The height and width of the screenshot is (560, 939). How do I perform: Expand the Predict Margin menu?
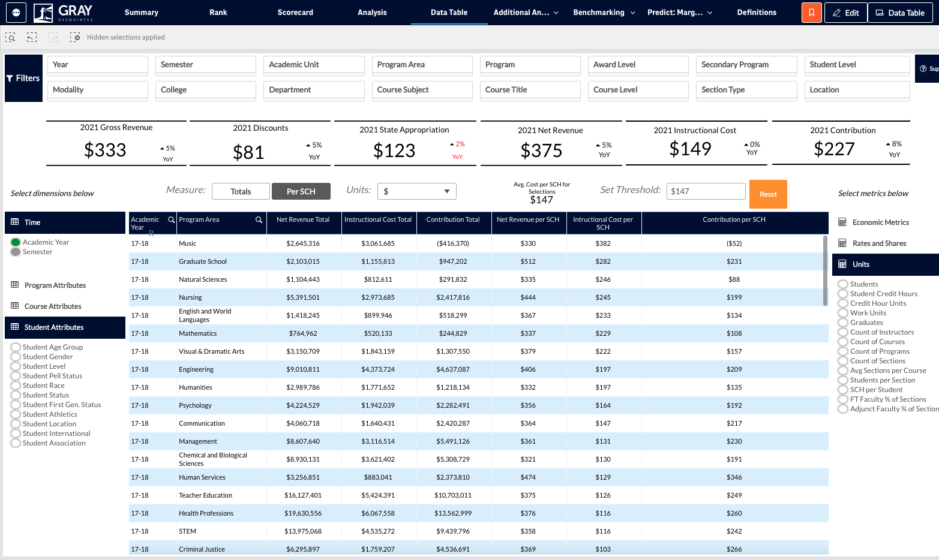680,13
